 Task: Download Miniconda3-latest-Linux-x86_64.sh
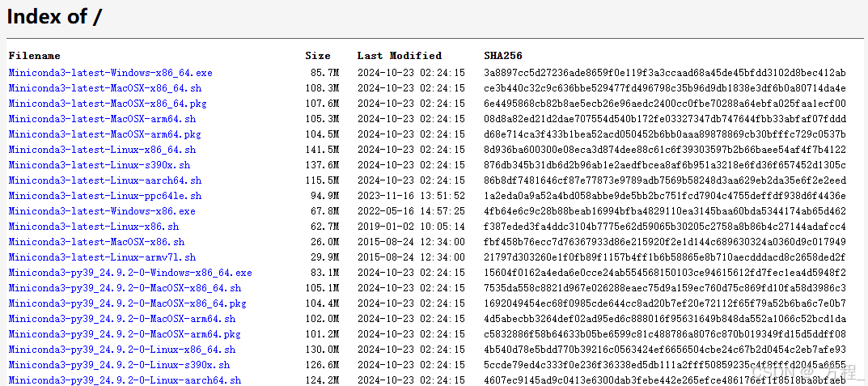102,150
